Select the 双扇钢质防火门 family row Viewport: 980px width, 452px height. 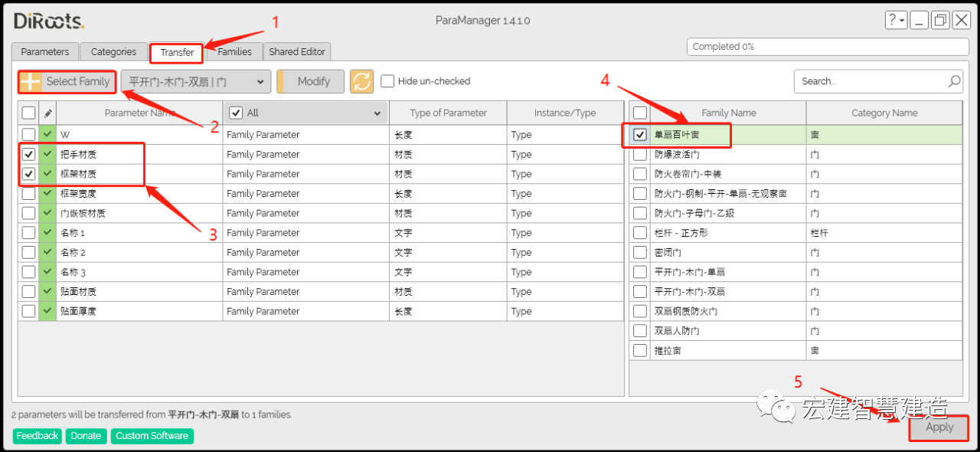[795, 312]
